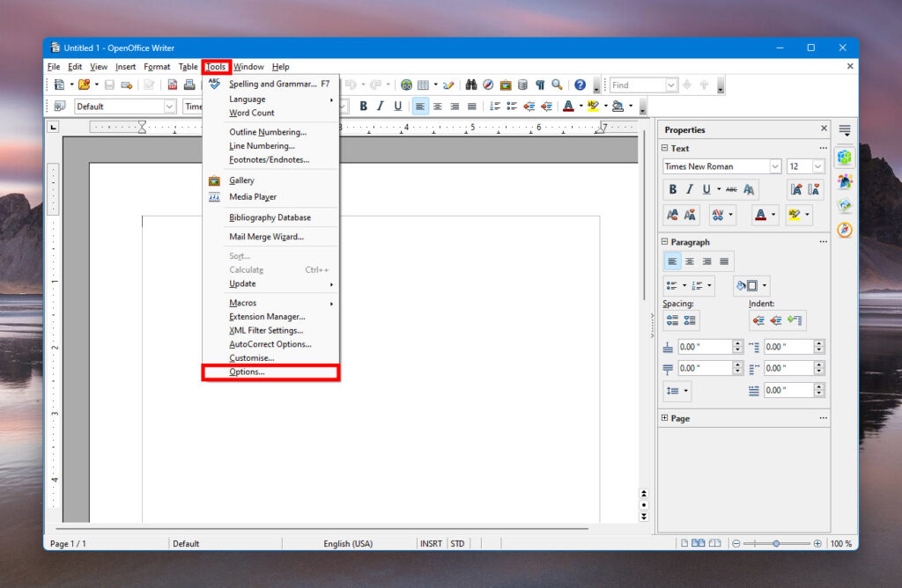
Task: Select the highlighting color icon in Properties
Action: click(794, 214)
